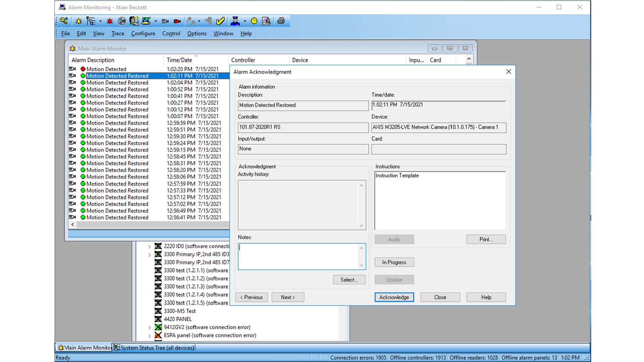Screen dimensions: 644x362
Task: Select 3300-M5 Test in status tree
Action: (180, 311)
